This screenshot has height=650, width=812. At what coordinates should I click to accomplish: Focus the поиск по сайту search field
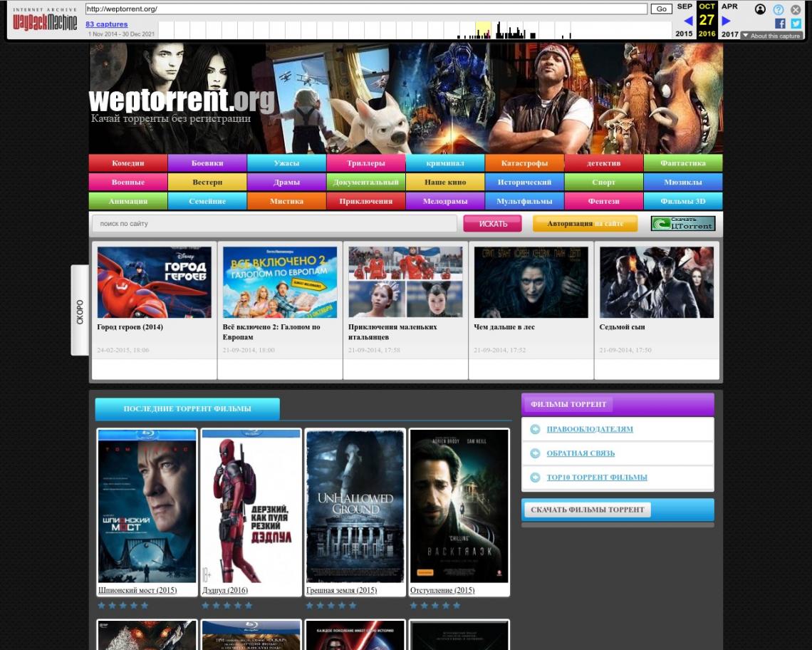[x=274, y=223]
